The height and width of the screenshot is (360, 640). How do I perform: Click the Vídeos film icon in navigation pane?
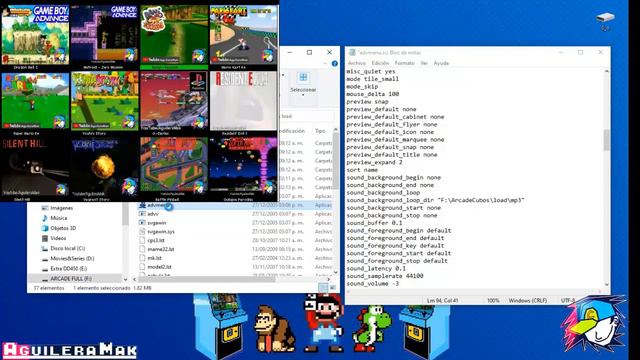click(x=45, y=238)
